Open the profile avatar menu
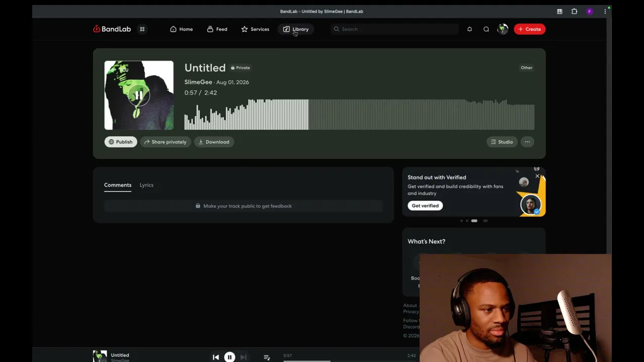The width and height of the screenshot is (644, 362). click(x=502, y=29)
